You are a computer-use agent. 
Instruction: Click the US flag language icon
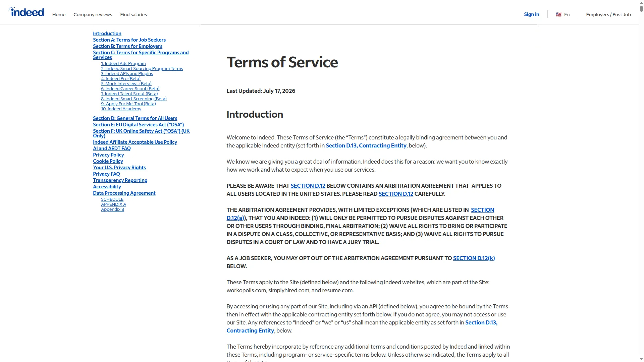(558, 14)
